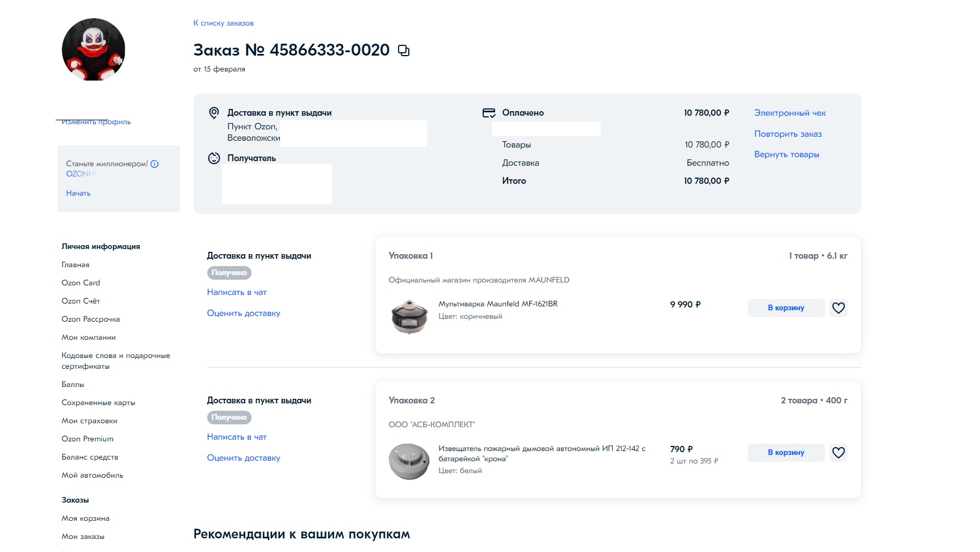This screenshot has width=980, height=552.
Task: Click Оценить доставку for Упаковка 1
Action: point(244,313)
